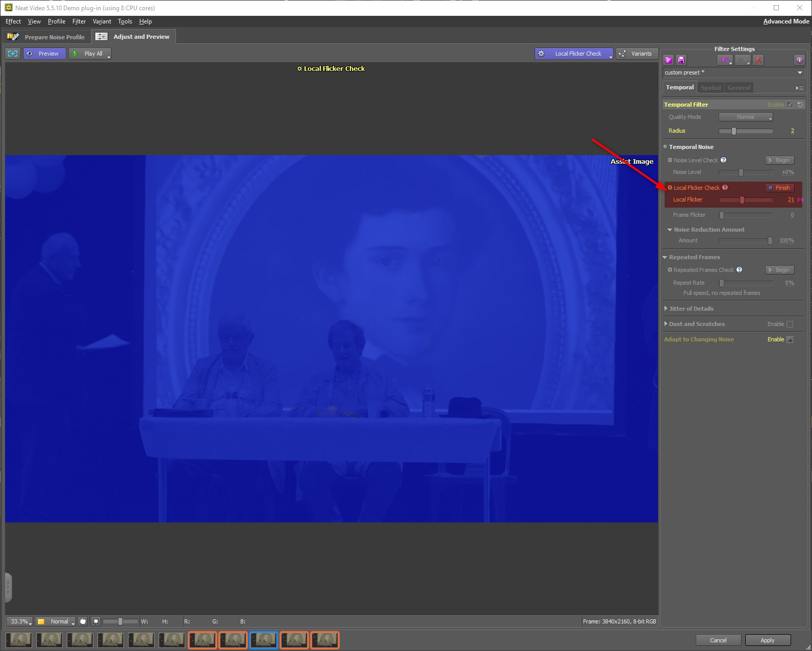Select the hand pan tool
This screenshot has width=812, height=651.
(83, 621)
